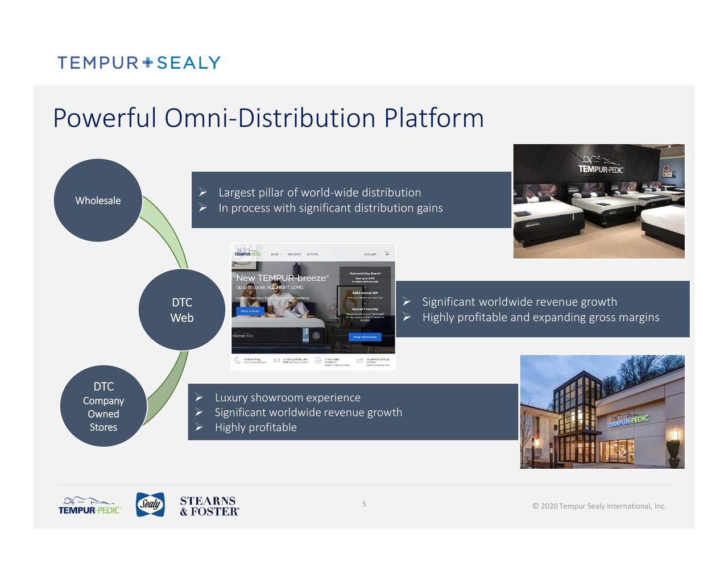This screenshot has height=562, width=728.
Task: Click the Tempur-Pedic showroom photo
Action: 598,201
